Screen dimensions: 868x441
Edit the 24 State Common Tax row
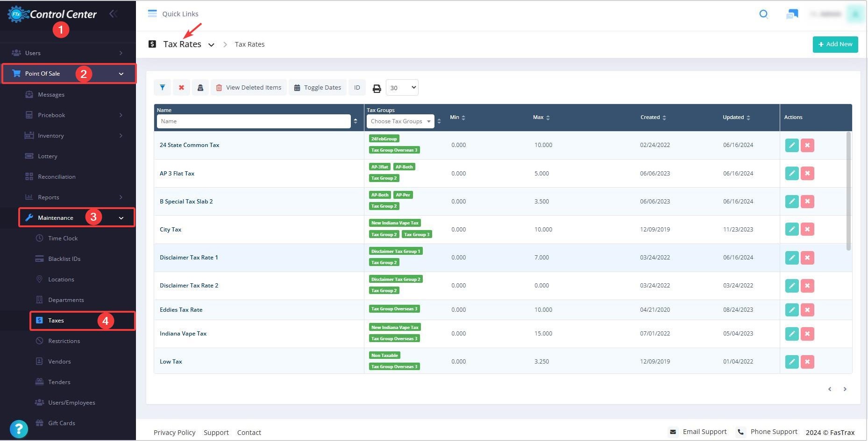[792, 145]
